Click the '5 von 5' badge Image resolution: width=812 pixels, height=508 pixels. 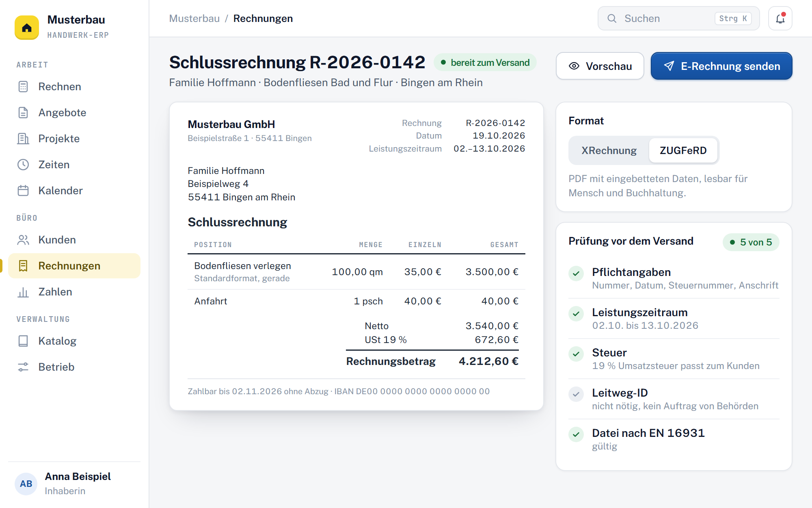coord(751,242)
